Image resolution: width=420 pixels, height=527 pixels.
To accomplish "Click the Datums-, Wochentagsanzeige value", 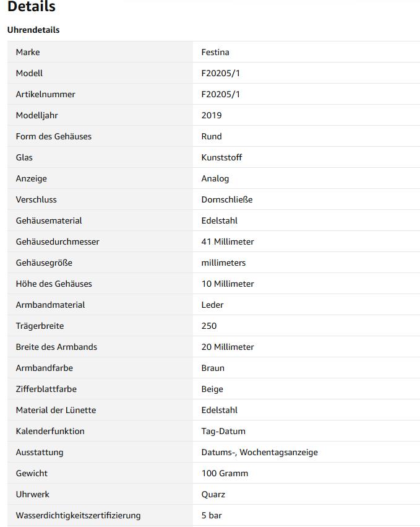I will pyautogui.click(x=260, y=453).
